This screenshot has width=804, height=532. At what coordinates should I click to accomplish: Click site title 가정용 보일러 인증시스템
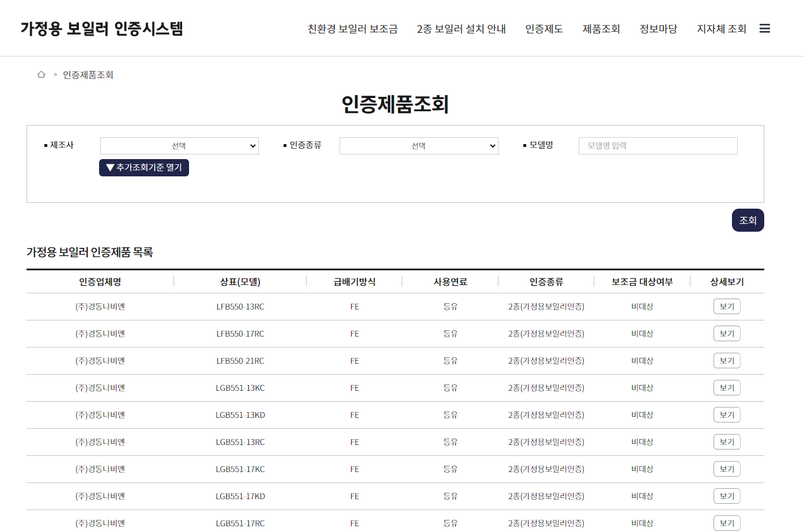103,27
